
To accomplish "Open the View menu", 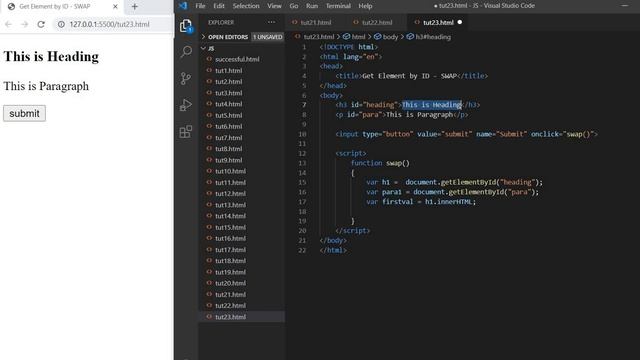I will 274,6.
